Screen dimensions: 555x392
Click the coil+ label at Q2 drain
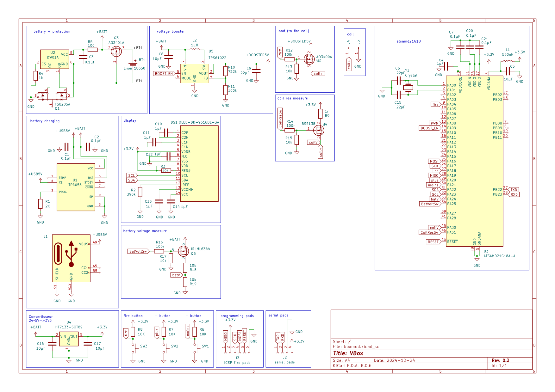click(318, 74)
